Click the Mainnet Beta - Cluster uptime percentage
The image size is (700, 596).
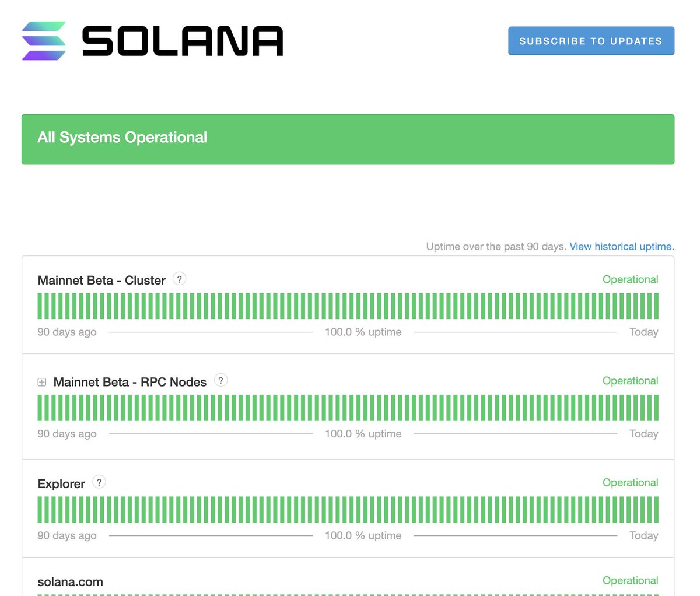(x=363, y=332)
